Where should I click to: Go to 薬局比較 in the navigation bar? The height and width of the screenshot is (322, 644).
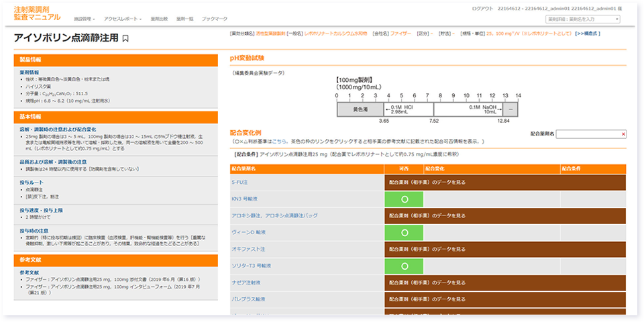point(159,19)
